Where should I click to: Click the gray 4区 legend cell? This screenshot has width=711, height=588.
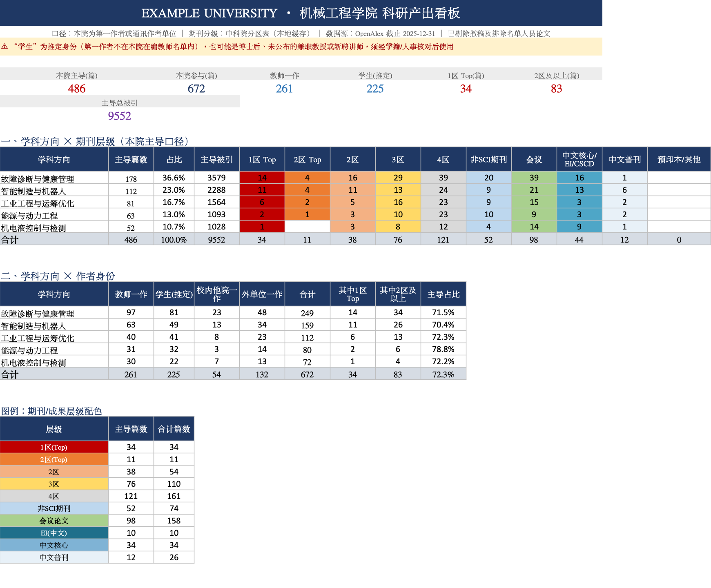pyautogui.click(x=54, y=496)
